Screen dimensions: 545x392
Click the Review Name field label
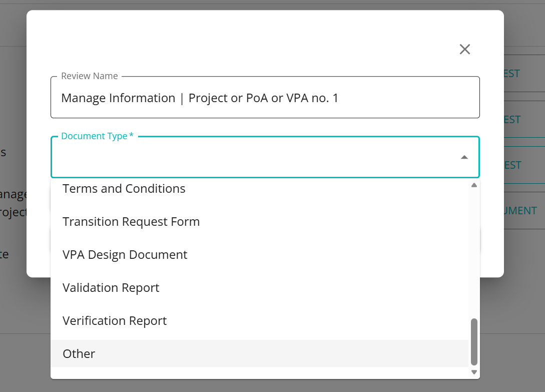90,76
